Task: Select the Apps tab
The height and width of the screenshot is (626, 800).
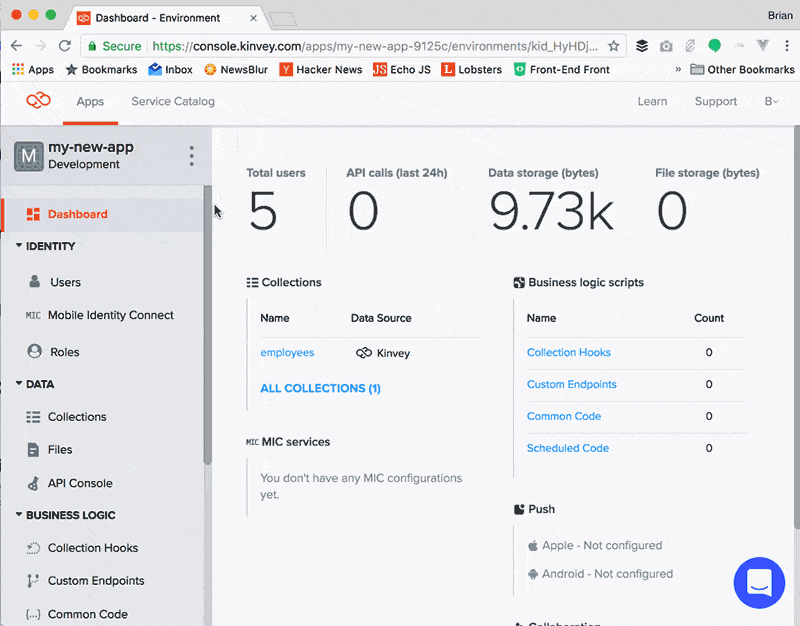Action: (x=90, y=101)
